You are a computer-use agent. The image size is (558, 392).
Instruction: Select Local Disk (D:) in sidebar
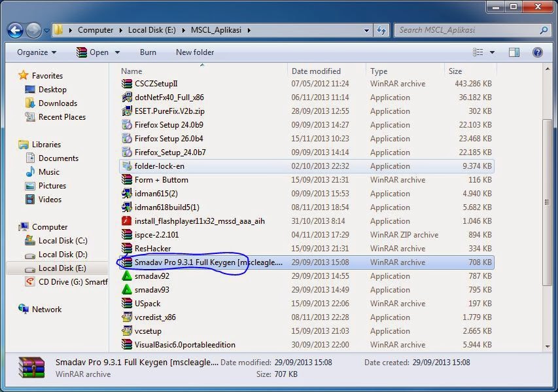(x=63, y=255)
